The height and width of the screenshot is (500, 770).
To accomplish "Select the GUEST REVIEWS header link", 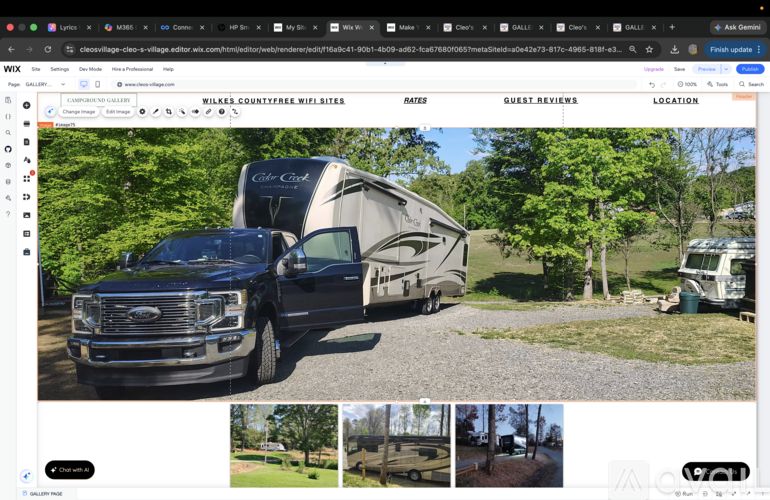I will click(x=541, y=100).
